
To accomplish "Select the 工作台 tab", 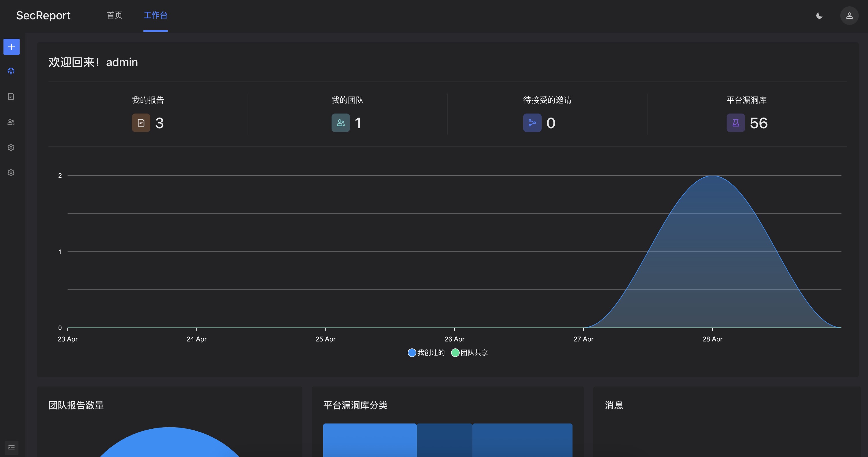I will (x=155, y=15).
